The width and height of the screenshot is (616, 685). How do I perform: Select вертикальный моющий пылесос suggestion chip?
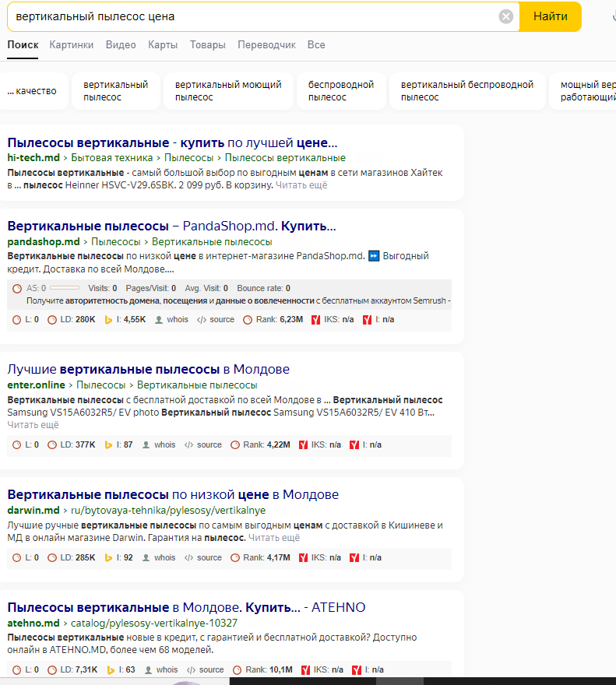pyautogui.click(x=228, y=91)
